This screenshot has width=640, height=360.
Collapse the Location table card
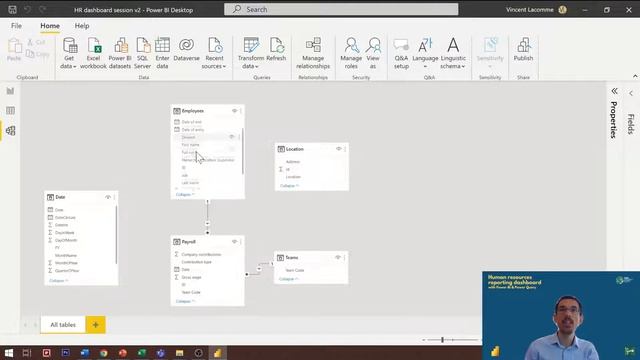click(289, 186)
